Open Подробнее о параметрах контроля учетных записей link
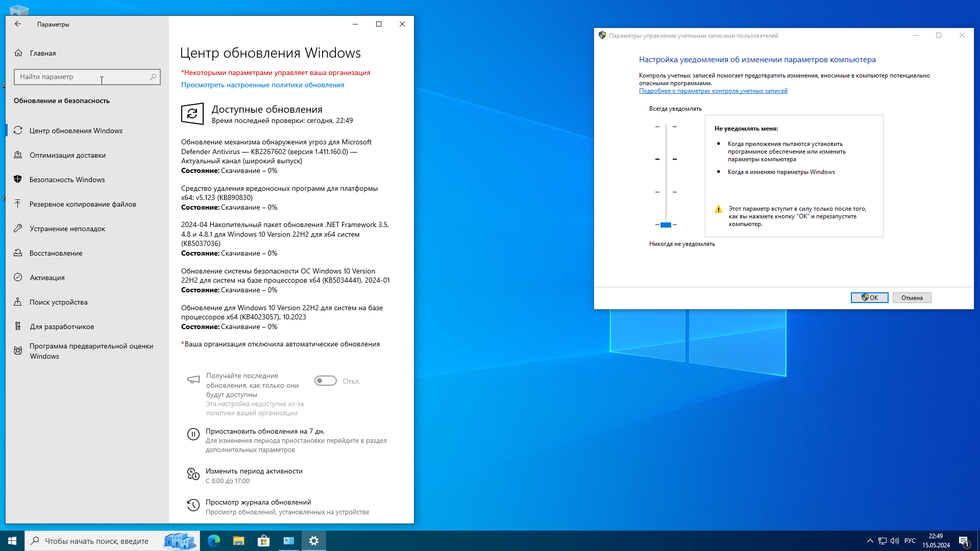The width and height of the screenshot is (980, 551). (713, 91)
